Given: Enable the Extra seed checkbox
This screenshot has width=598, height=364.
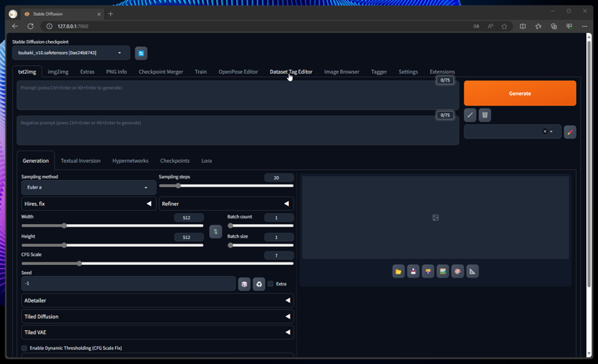Looking at the screenshot, I should 271,284.
